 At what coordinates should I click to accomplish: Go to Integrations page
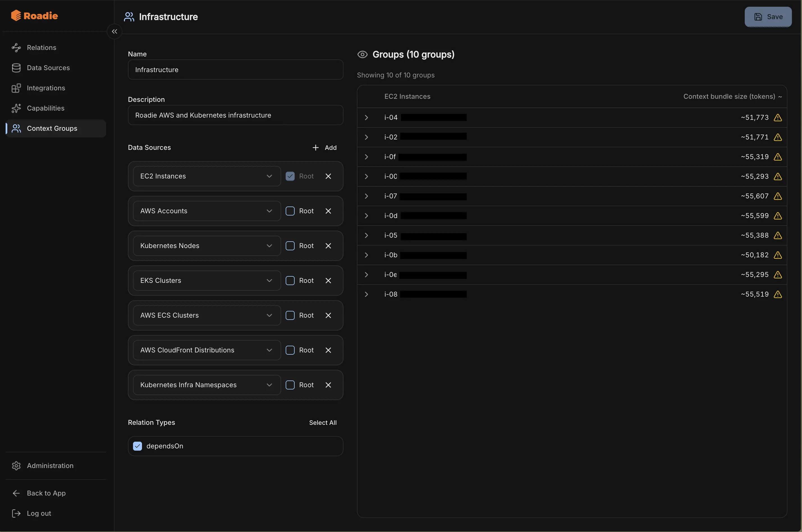(56, 88)
